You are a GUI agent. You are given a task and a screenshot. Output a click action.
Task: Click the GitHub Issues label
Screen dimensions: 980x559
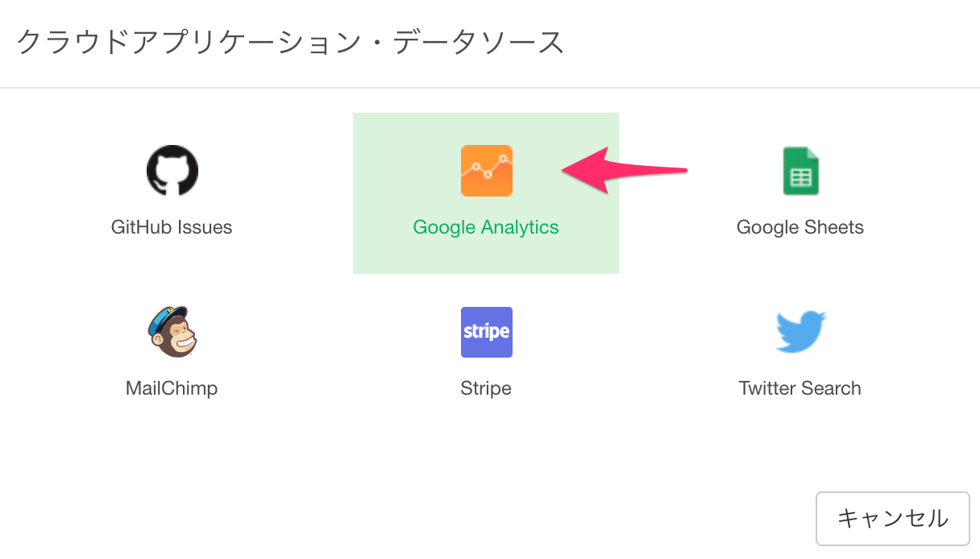click(x=172, y=227)
